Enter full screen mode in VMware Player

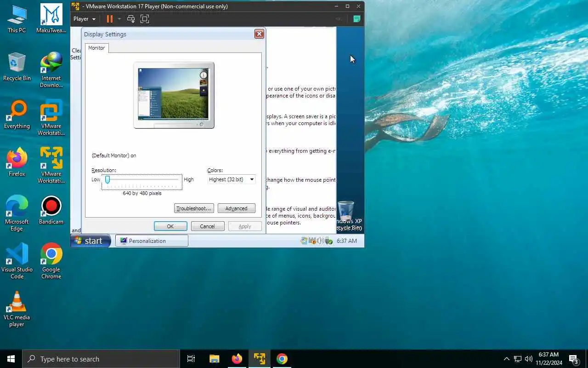click(x=145, y=19)
